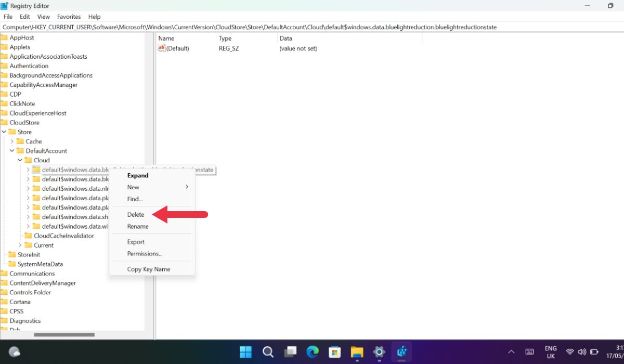Click the Search icon on the taskbar
Viewport: 624px width, 364px height.
(x=268, y=352)
